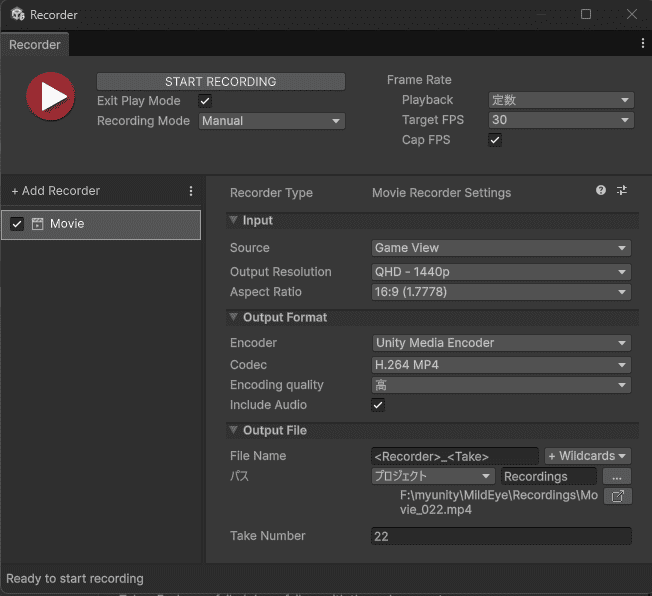The height and width of the screenshot is (596, 652).
Task: Select the Recorder tab
Action: pyautogui.click(x=35, y=45)
